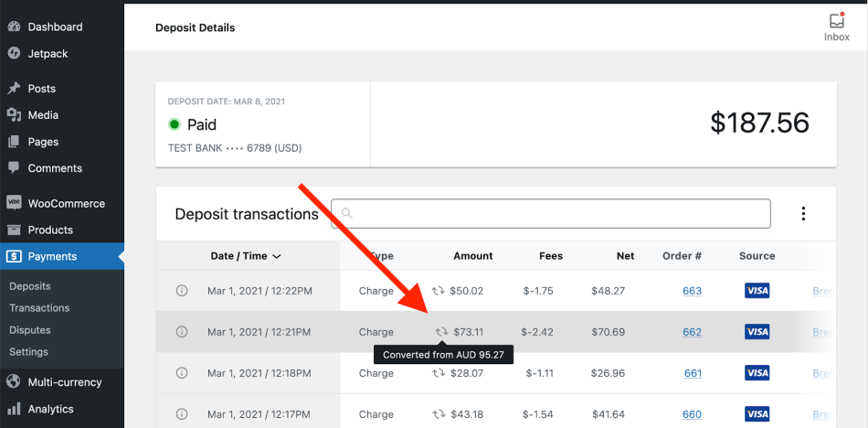Open order link 663
The width and height of the screenshot is (868, 428).
[692, 291]
